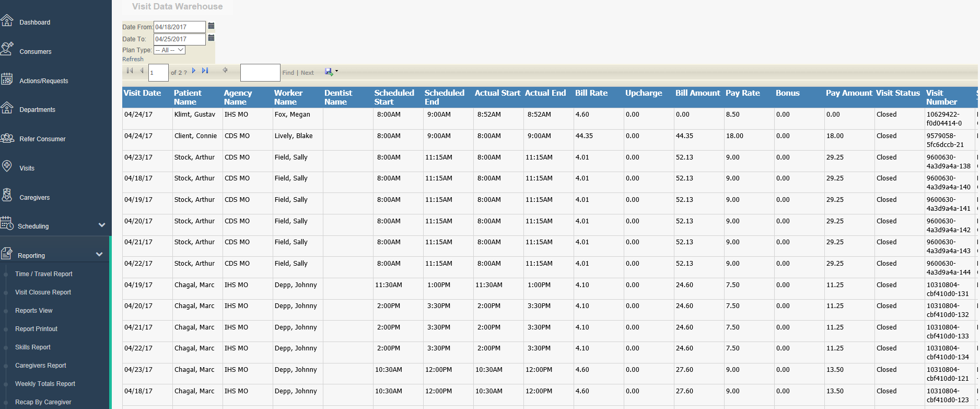Click the Consumers sidebar icon
This screenshot has width=980, height=409.
7,49
